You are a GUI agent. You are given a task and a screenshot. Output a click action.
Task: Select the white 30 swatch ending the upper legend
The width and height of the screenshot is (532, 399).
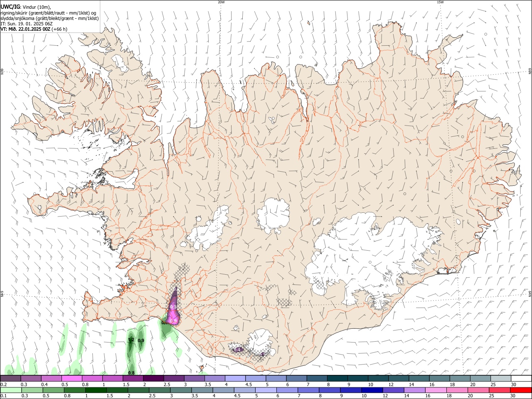point(521,379)
